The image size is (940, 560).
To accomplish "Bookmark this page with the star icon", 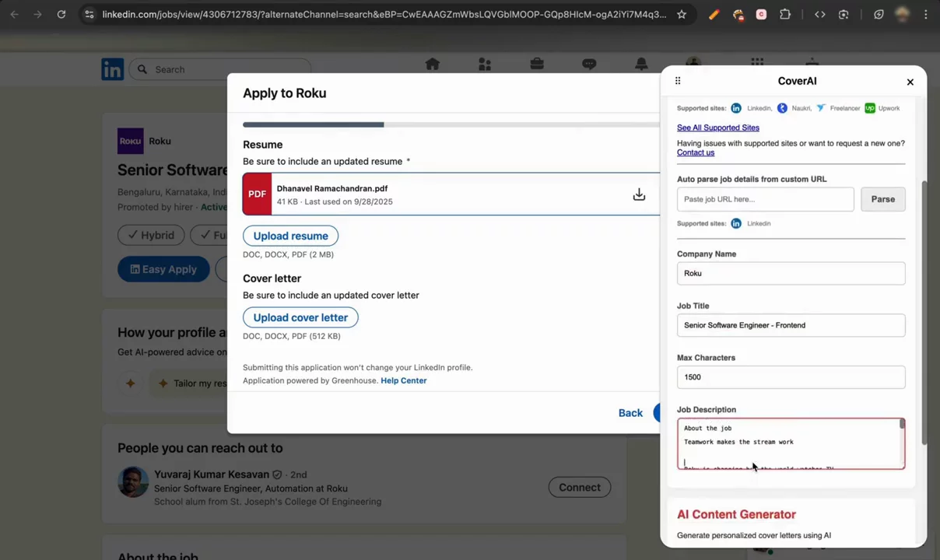I will 682,14.
